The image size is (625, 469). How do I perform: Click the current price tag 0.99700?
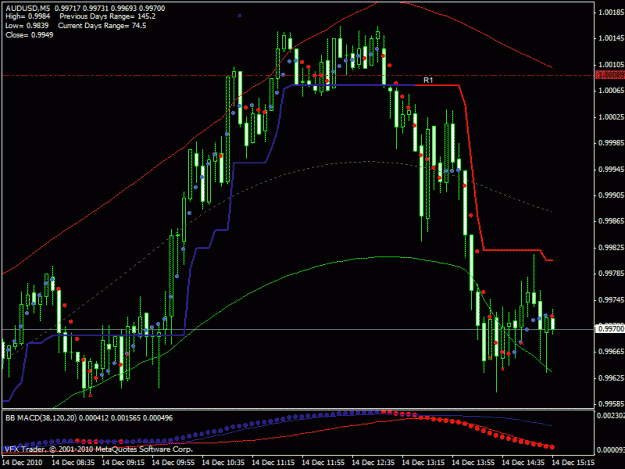point(610,329)
